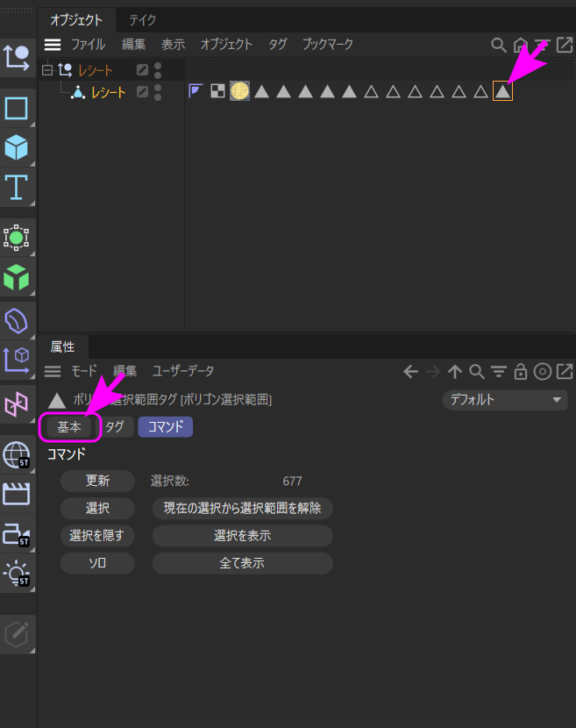
Task: Switch to the テイク tab
Action: pyautogui.click(x=143, y=19)
